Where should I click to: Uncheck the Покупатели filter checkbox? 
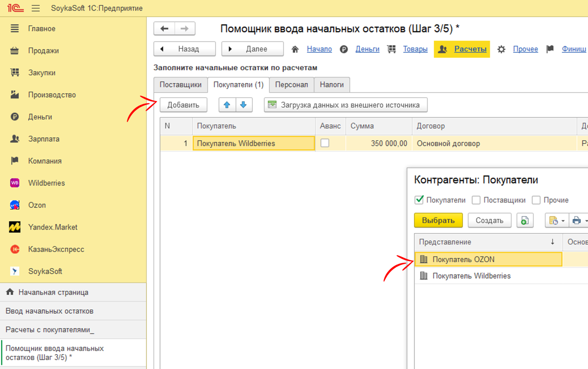coord(419,200)
